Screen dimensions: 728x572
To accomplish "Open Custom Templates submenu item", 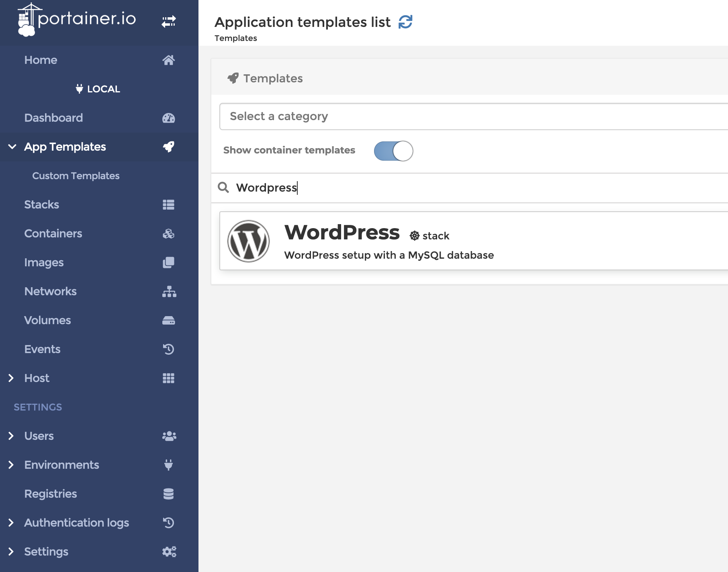I will [76, 176].
